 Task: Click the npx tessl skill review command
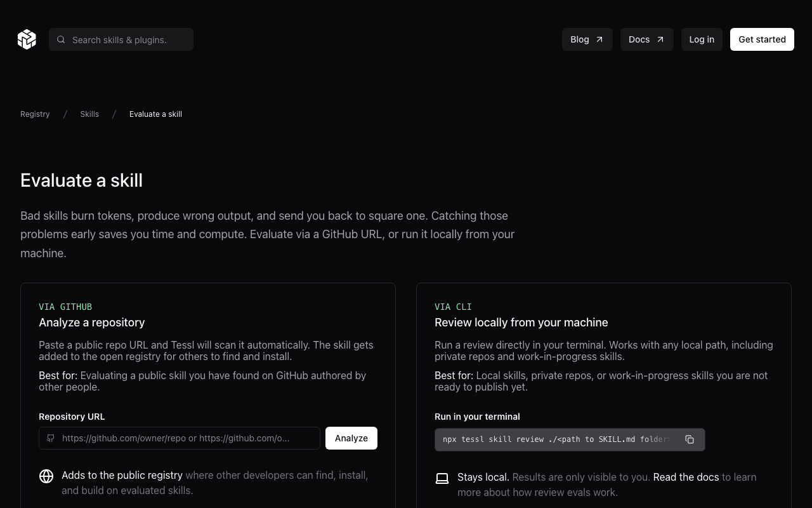(x=556, y=439)
